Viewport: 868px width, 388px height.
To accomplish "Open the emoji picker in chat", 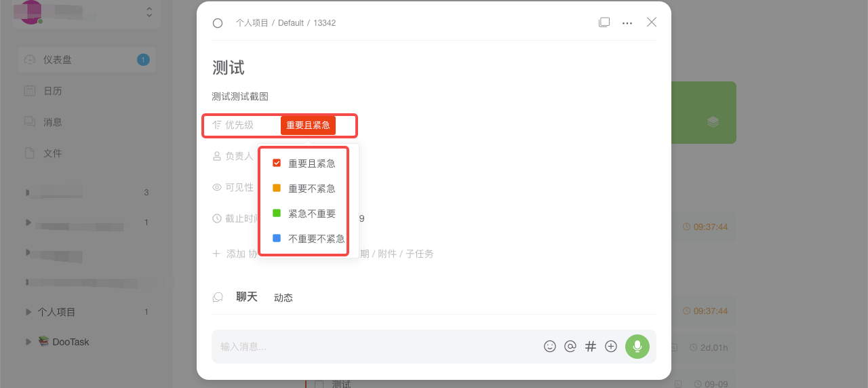I will click(x=550, y=347).
